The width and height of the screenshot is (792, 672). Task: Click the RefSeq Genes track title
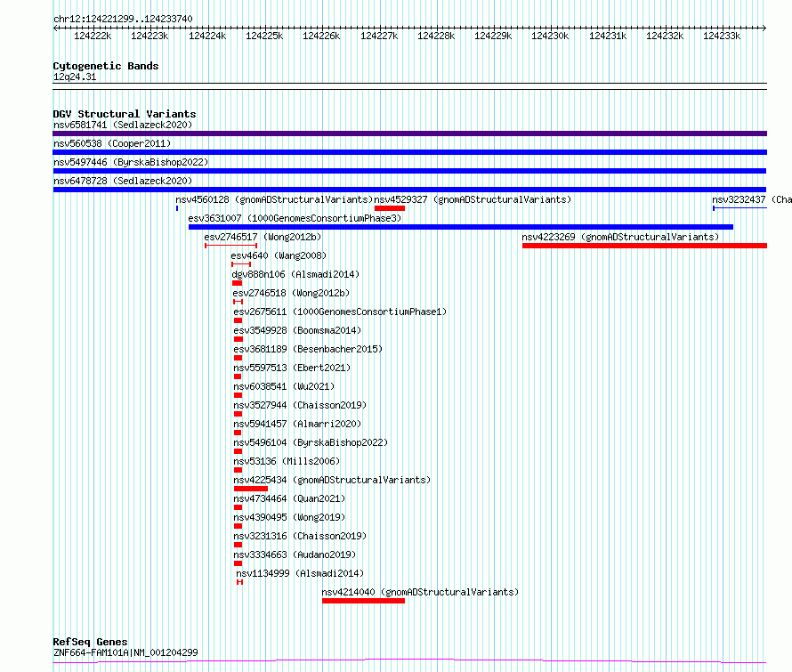91,642
